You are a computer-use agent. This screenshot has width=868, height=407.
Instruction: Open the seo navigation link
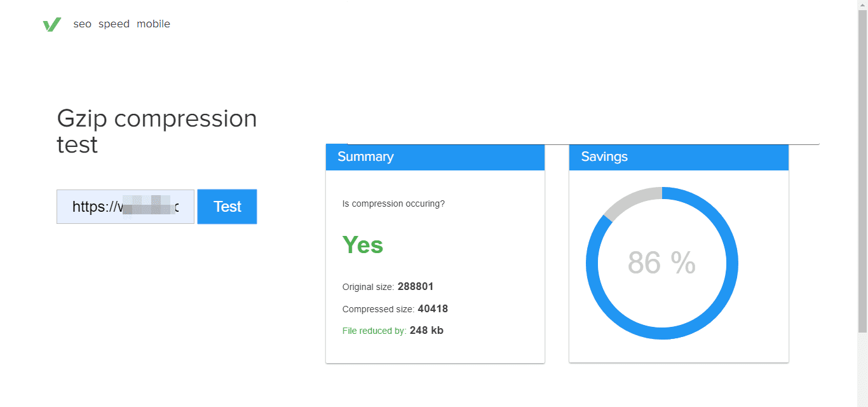(82, 24)
